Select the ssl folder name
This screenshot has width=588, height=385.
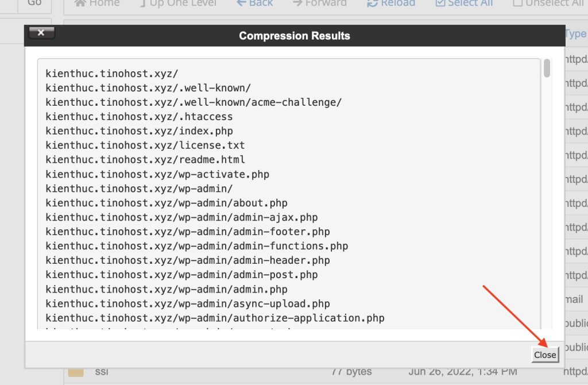coord(102,371)
